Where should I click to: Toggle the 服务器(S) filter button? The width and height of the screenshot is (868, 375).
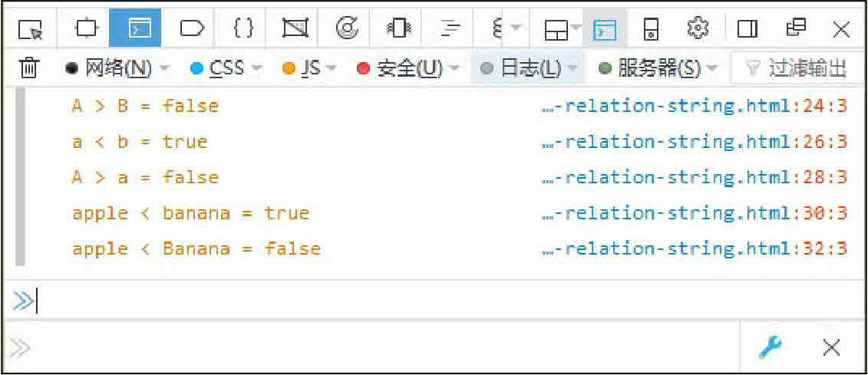pos(651,68)
